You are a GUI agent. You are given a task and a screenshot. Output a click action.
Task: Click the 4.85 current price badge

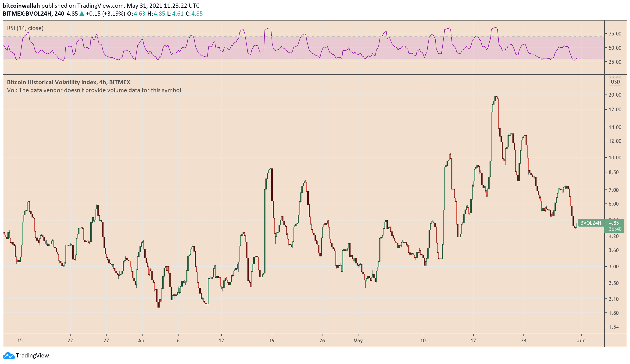point(614,223)
